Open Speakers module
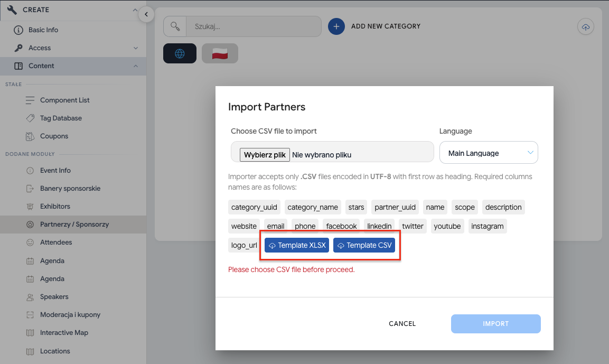This screenshot has width=609, height=364. (54, 297)
